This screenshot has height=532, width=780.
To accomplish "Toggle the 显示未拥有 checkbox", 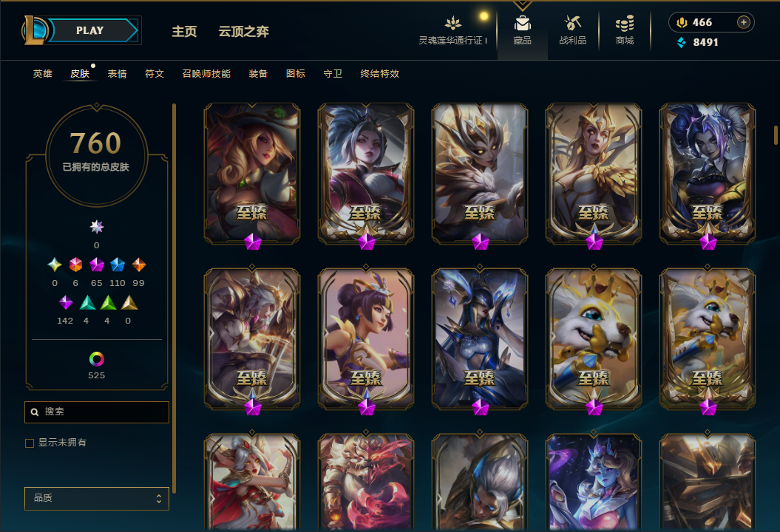I will click(30, 443).
